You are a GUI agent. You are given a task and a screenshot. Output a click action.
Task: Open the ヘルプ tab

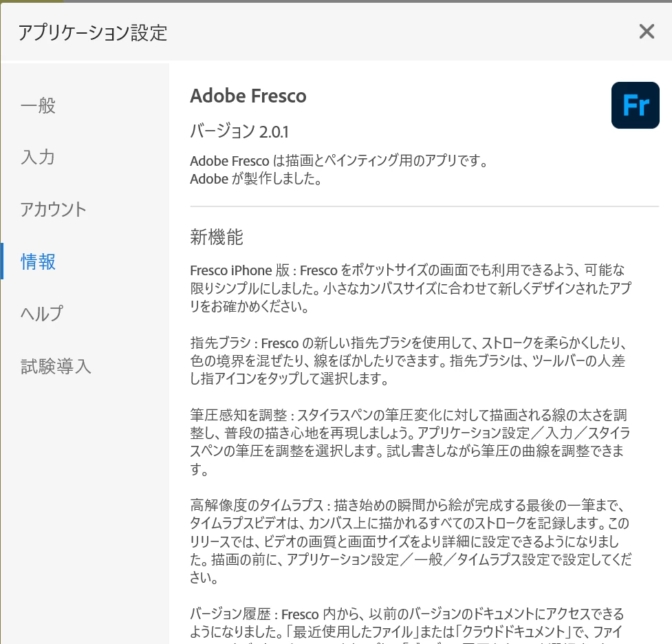click(42, 314)
